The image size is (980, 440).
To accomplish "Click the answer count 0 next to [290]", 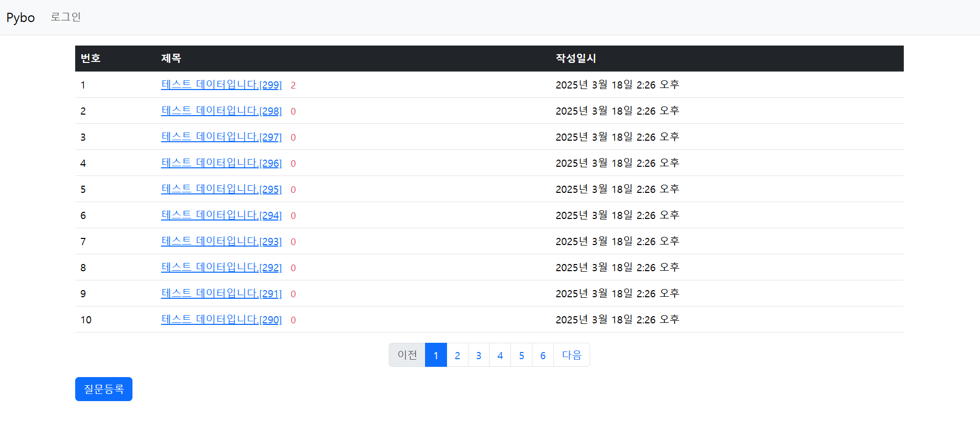I will (x=293, y=320).
